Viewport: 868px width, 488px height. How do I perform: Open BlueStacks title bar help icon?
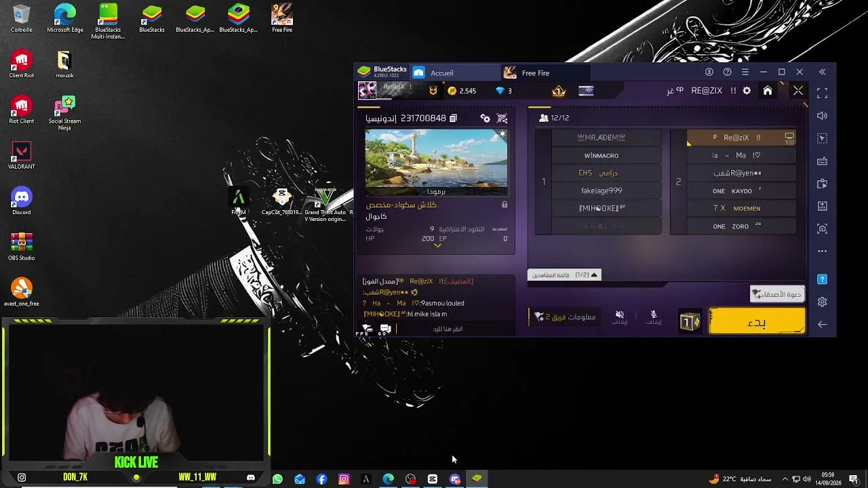[728, 72]
